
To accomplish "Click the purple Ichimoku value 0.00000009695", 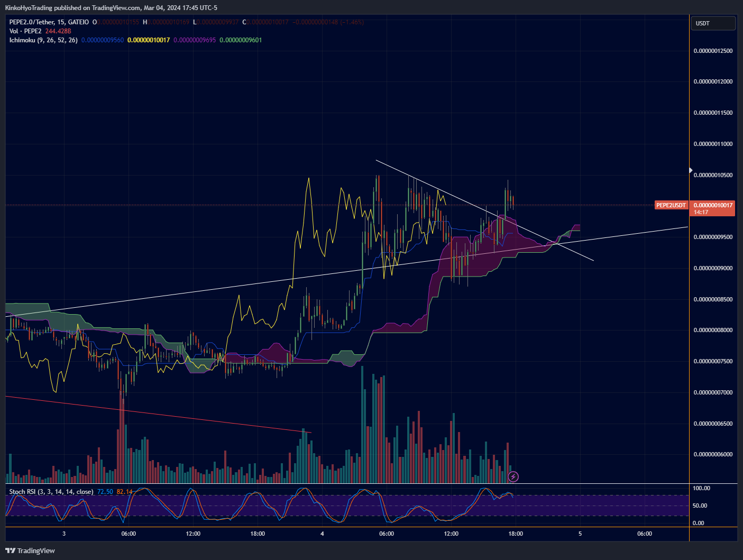I will click(x=195, y=40).
